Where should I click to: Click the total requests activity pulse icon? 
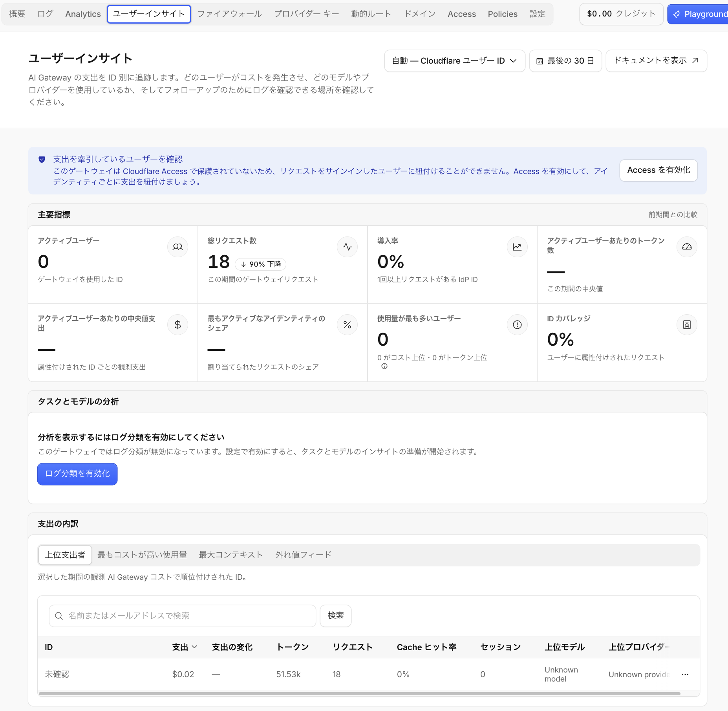(x=347, y=247)
